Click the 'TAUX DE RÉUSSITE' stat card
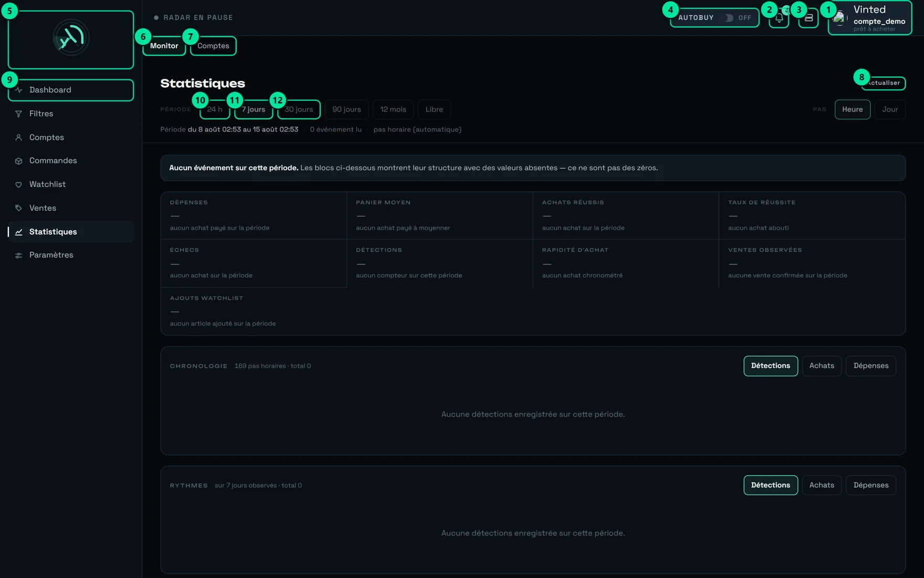Viewport: 924px width, 578px height. [x=812, y=216]
